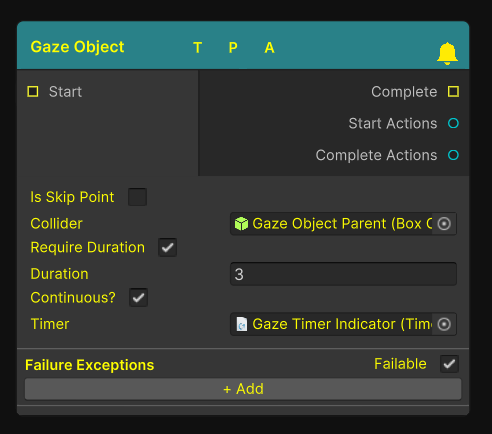Click the Complete Actions circle port
This screenshot has width=492, height=434.
pyautogui.click(x=453, y=155)
